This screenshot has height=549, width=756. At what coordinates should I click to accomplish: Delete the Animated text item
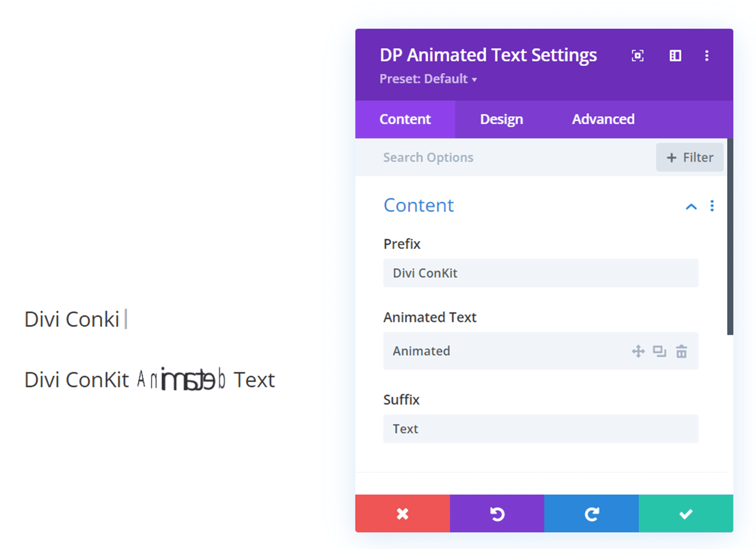pos(681,351)
